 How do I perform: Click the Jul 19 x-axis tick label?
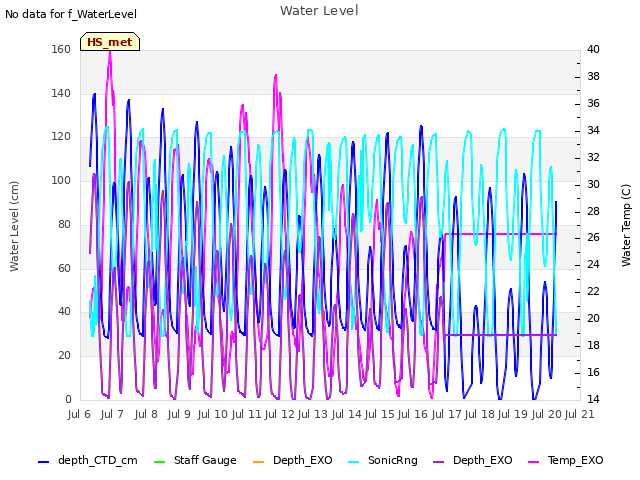tap(513, 414)
